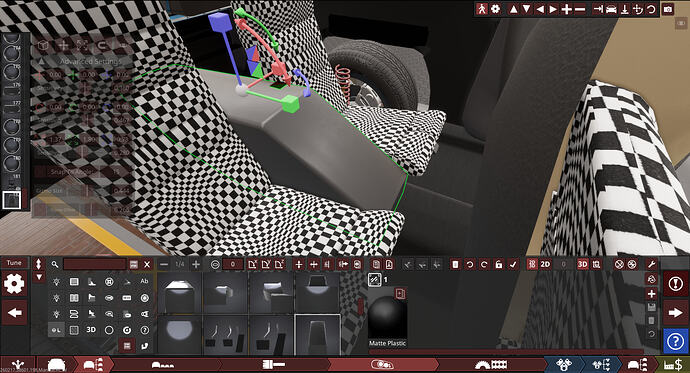This screenshot has width=690, height=373.
Task: Select the Matte Plastic material swatch
Action: pyautogui.click(x=388, y=318)
